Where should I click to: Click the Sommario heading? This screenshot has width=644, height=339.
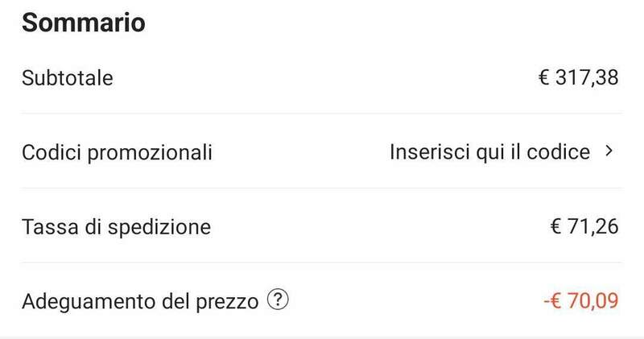pos(83,23)
